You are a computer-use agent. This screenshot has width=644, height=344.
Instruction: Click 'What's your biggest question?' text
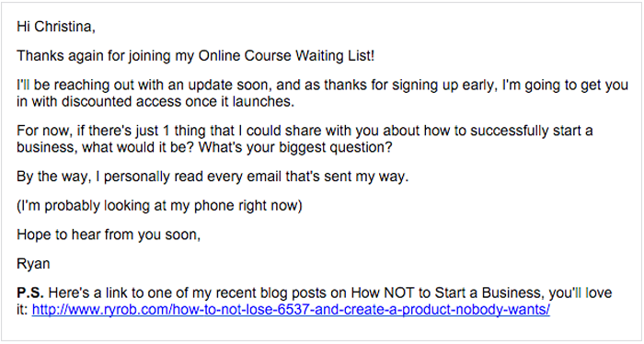click(x=295, y=147)
